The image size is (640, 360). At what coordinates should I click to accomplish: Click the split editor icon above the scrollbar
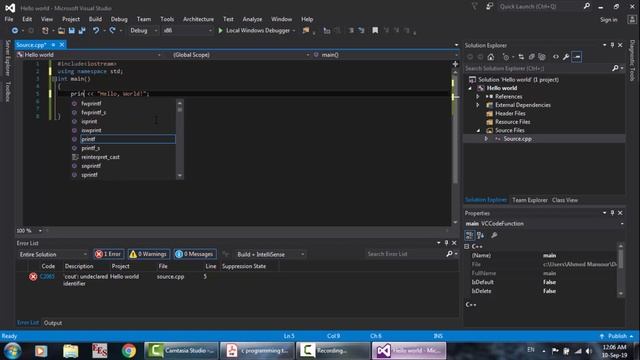455,64
